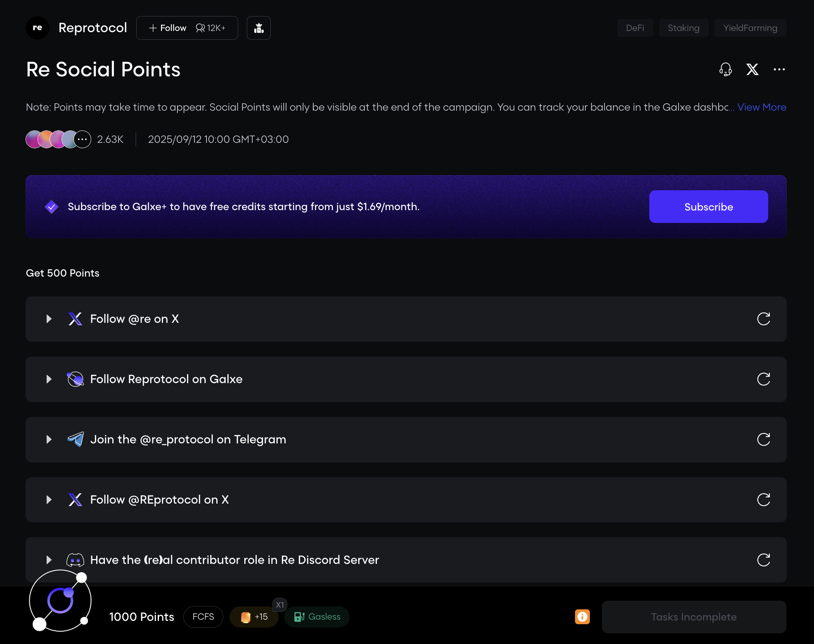814x644 pixels.
Task: Refresh the Discord contributor role task
Action: click(763, 560)
